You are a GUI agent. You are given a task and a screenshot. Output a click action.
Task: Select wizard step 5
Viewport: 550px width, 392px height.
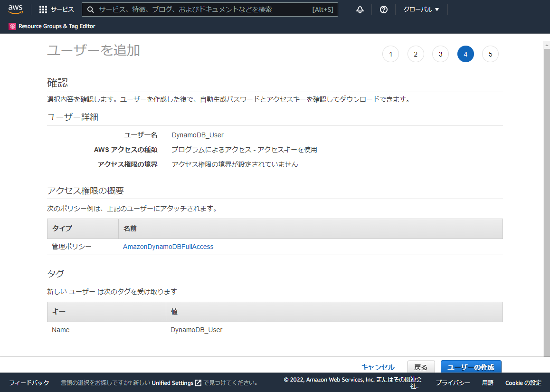pyautogui.click(x=490, y=54)
